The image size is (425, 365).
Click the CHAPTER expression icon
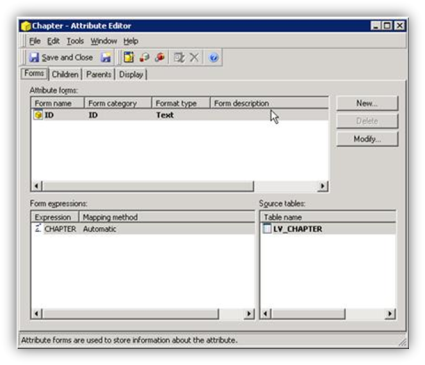point(38,229)
